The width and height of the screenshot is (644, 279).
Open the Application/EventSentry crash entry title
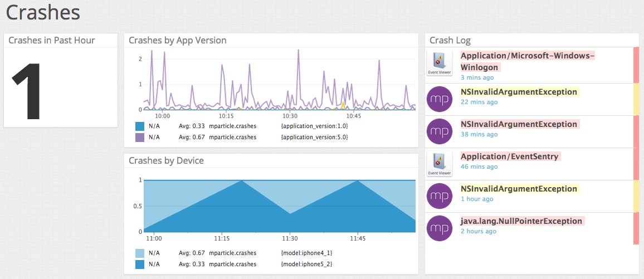pos(509,156)
